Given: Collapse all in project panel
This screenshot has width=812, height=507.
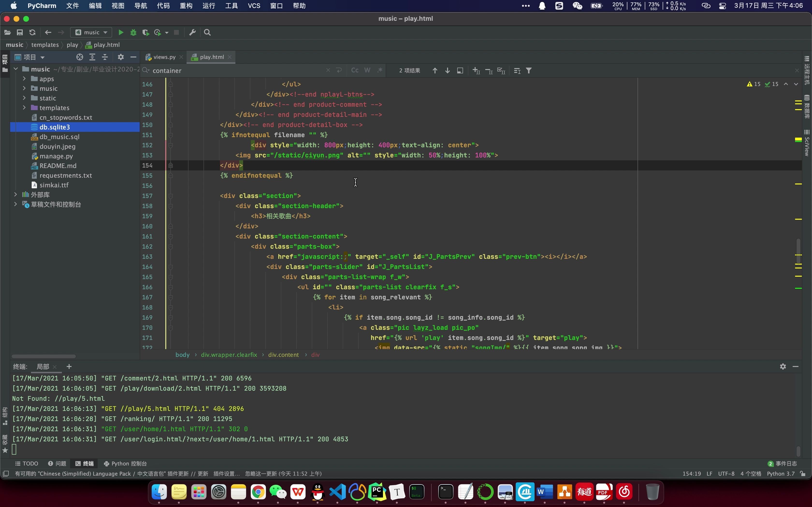Looking at the screenshot, I should tap(105, 57).
